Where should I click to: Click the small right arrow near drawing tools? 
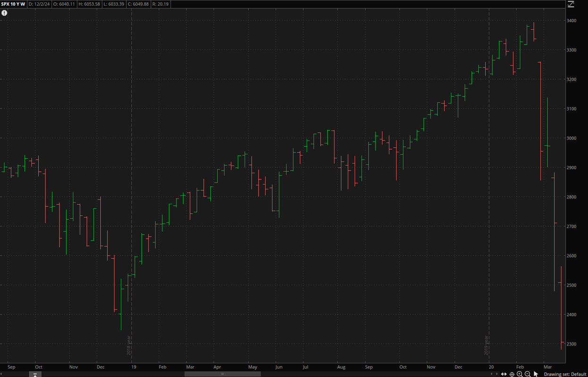(497, 374)
